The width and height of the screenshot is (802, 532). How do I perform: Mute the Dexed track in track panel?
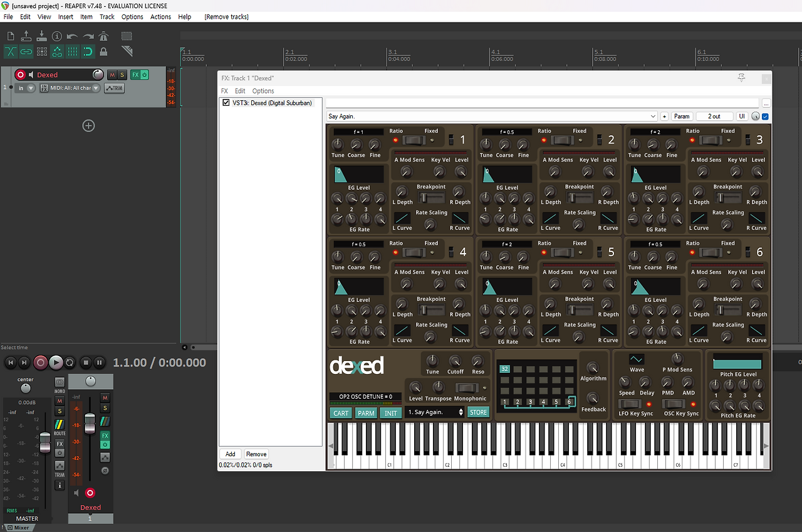112,75
